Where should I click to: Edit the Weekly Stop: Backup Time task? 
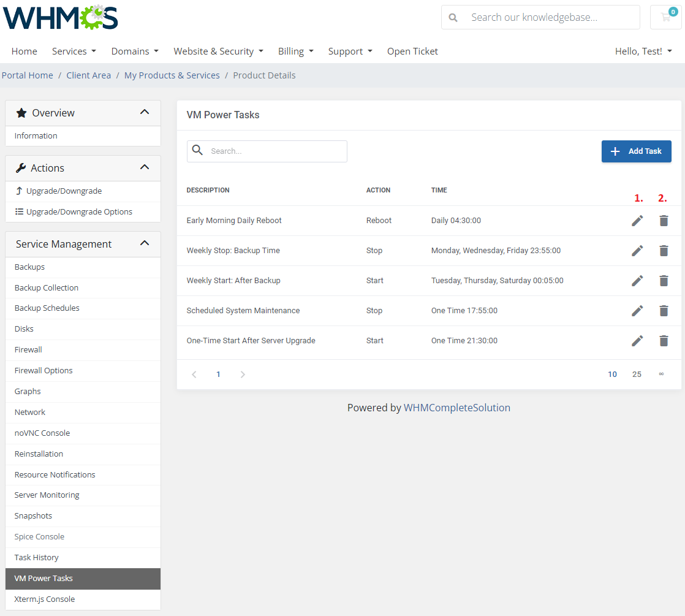[637, 251]
